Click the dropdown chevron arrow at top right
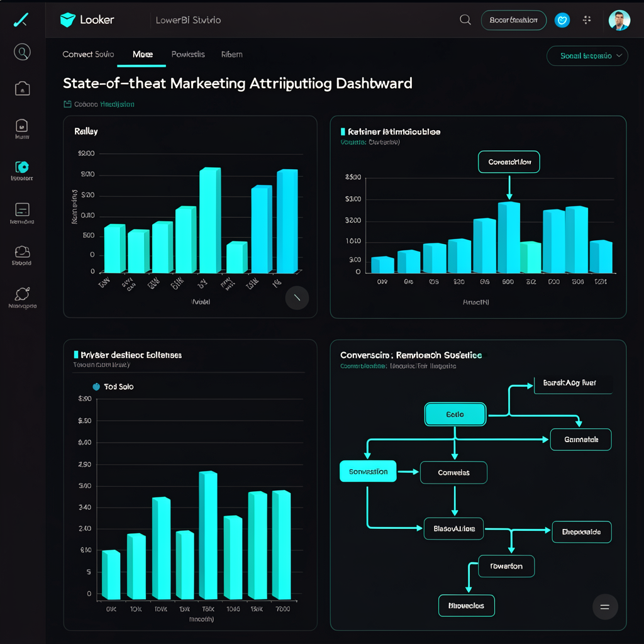Screen dimensions: 644x644 [619, 56]
